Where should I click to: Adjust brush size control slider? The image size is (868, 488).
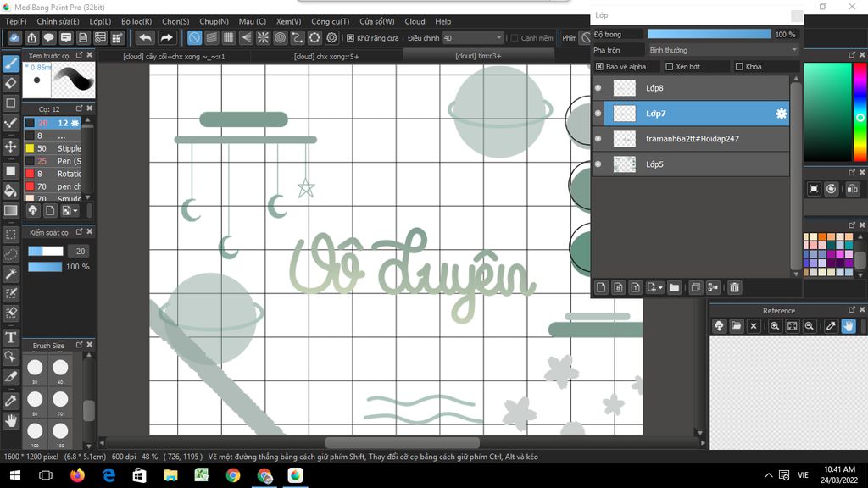pos(46,251)
